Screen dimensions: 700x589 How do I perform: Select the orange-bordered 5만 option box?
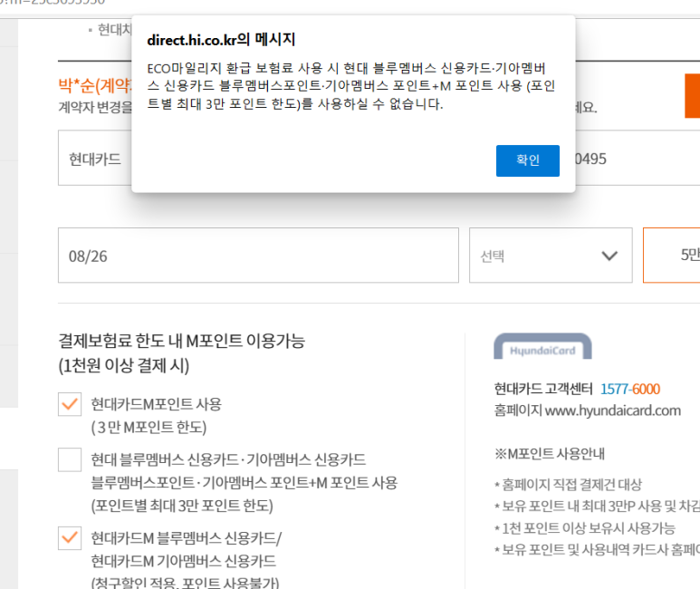tap(671, 256)
